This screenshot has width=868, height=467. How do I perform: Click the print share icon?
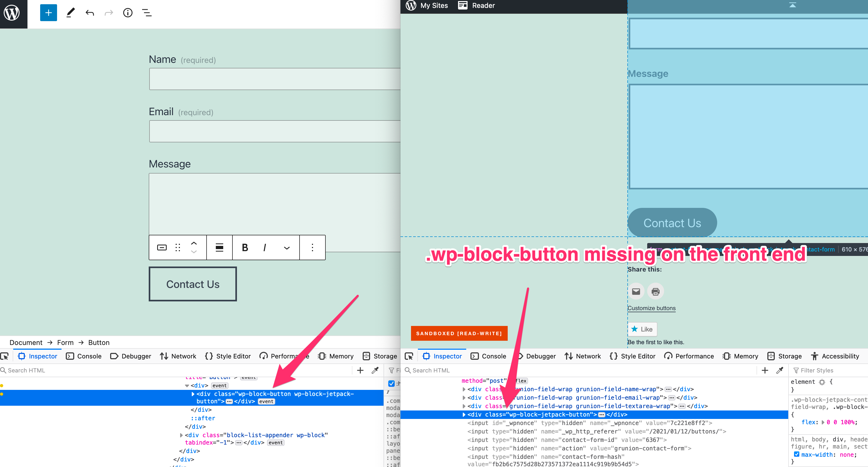(x=655, y=291)
